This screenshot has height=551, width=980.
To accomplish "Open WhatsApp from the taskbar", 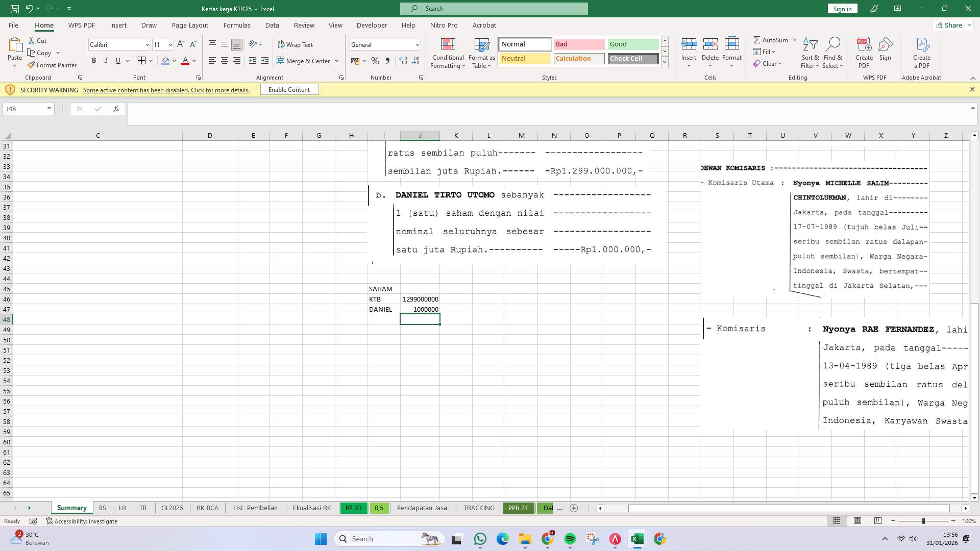I will coord(480,539).
